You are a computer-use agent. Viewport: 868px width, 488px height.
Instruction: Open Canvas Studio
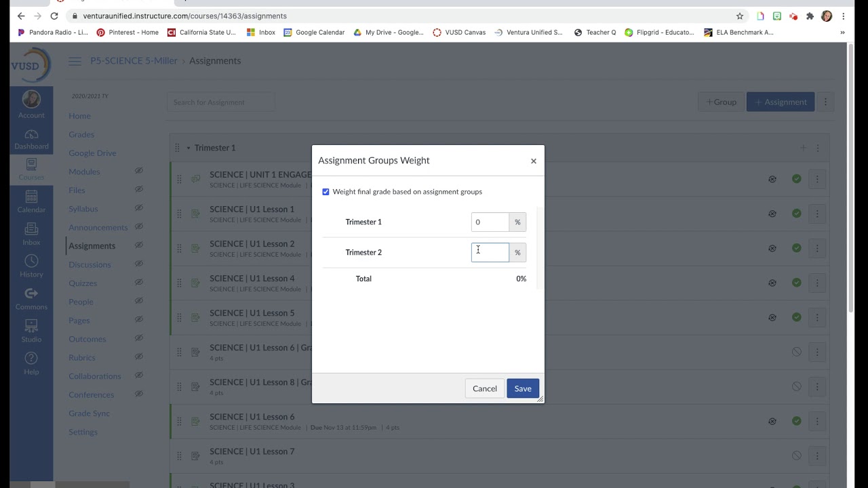click(31, 331)
